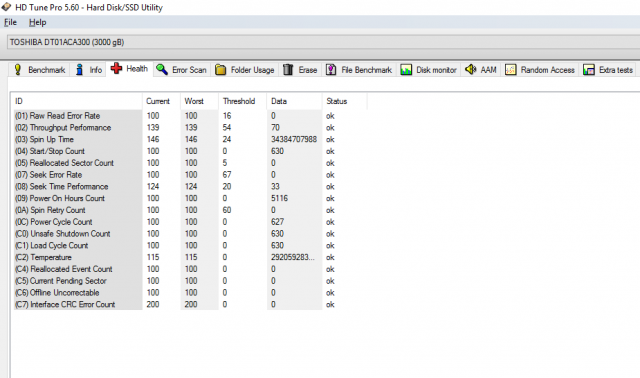
Task: Click the Status column header
Action: click(x=344, y=101)
